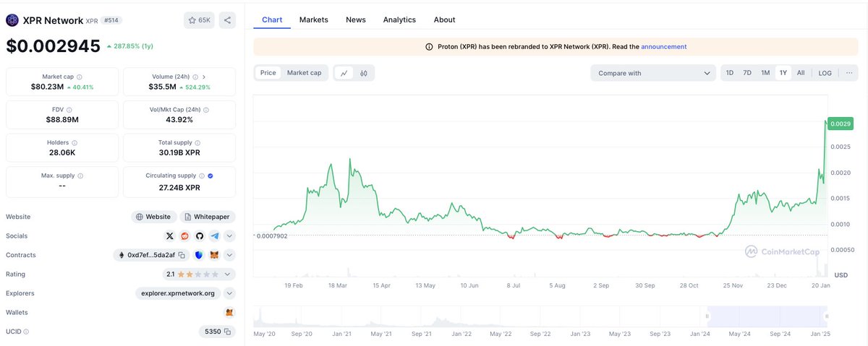Expand the Volume (24h) arrow
Viewport: 868px width, 346px height.
pyautogui.click(x=204, y=77)
